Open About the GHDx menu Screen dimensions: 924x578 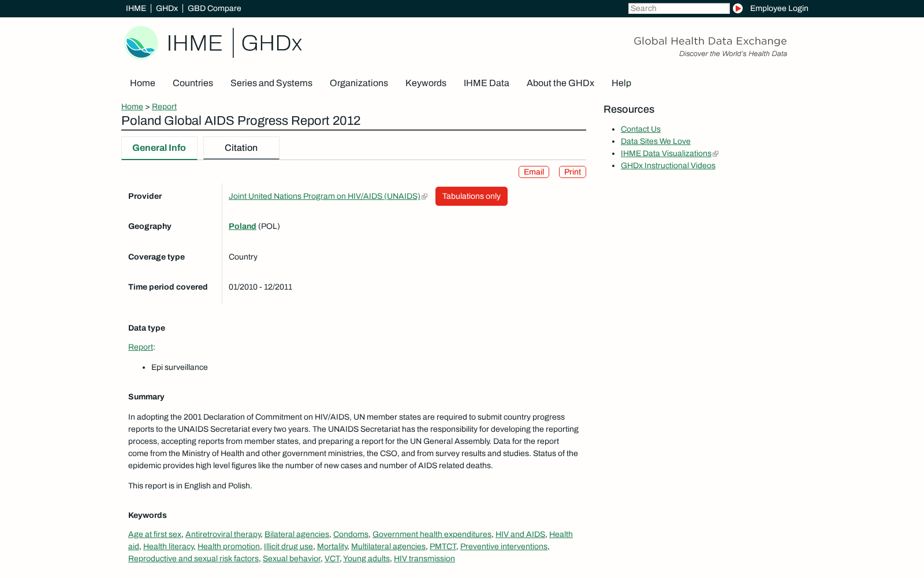pyautogui.click(x=560, y=83)
